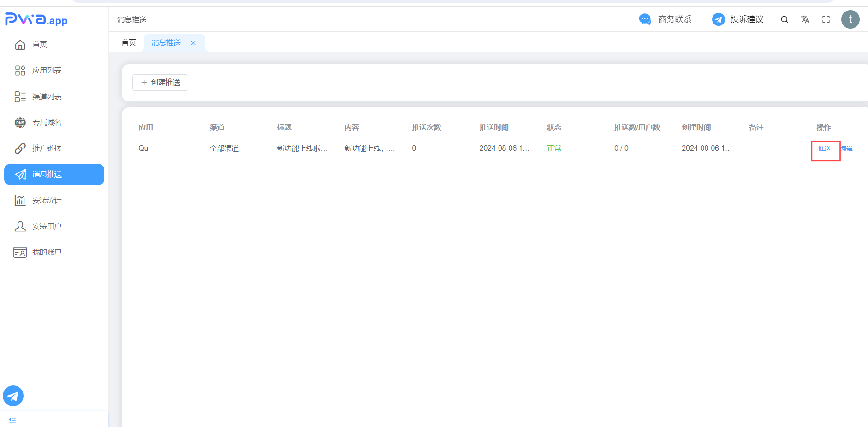Click 编辑 link in the Qu row
This screenshot has height=427, width=868.
pyautogui.click(x=847, y=148)
